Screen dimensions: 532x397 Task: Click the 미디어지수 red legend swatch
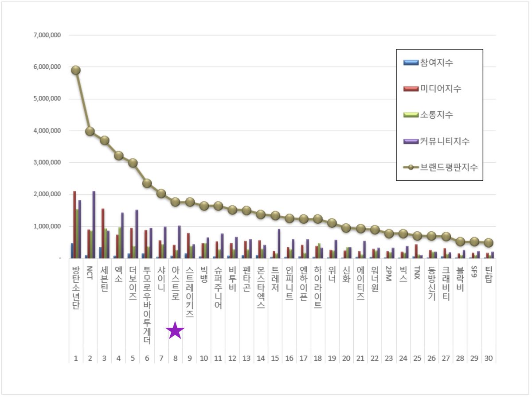411,89
